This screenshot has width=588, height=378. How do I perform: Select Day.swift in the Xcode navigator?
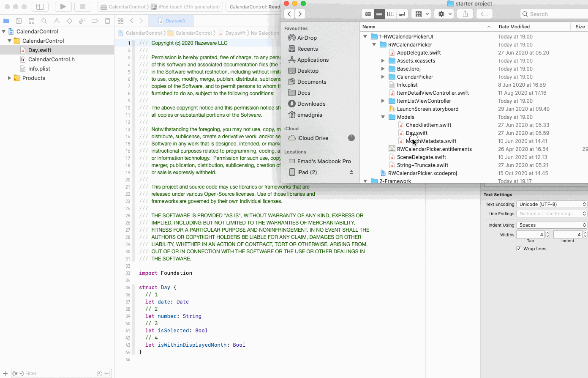57,50
